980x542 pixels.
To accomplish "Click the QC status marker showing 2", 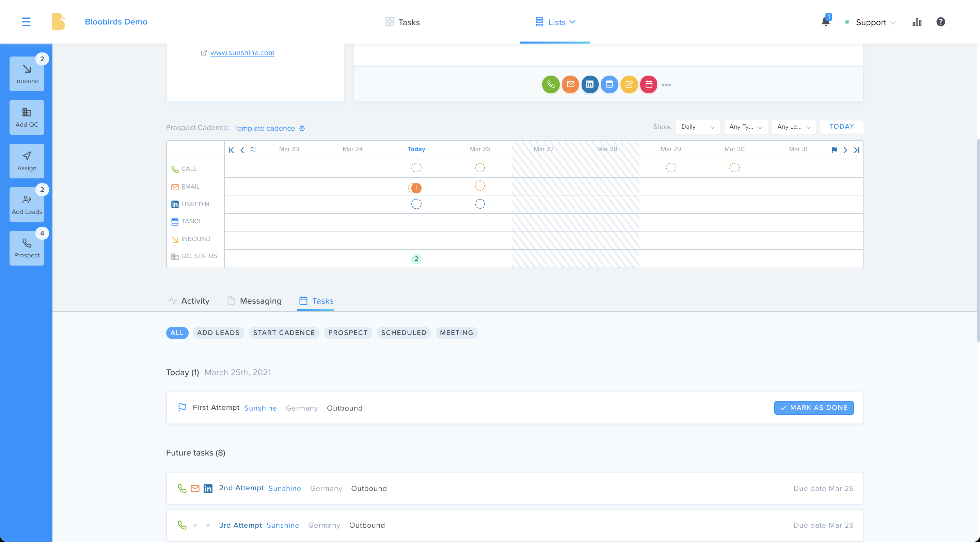I will tap(416, 259).
